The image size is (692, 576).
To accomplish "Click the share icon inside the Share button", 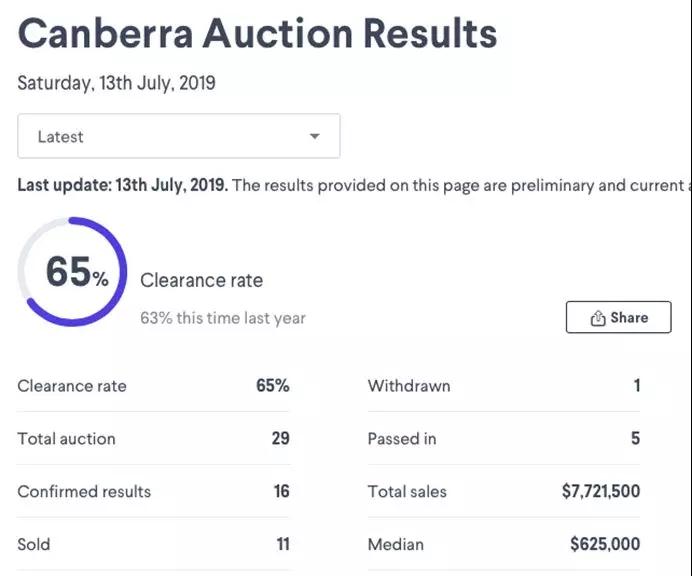I will pyautogui.click(x=598, y=318).
